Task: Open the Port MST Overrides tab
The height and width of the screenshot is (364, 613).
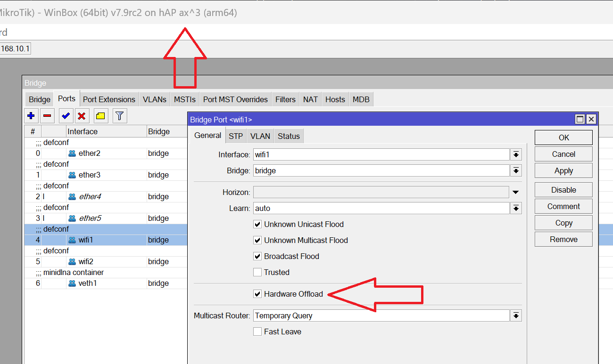Action: pos(235,99)
